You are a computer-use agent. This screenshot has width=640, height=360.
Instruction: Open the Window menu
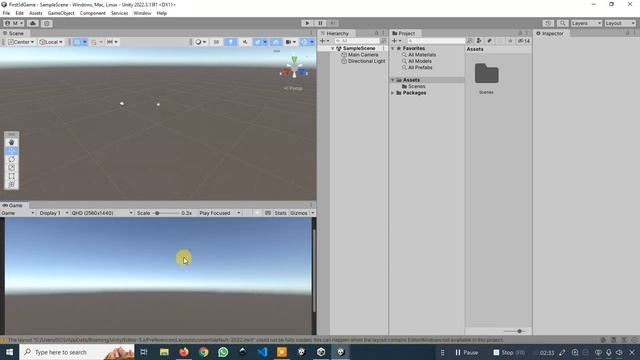142,13
